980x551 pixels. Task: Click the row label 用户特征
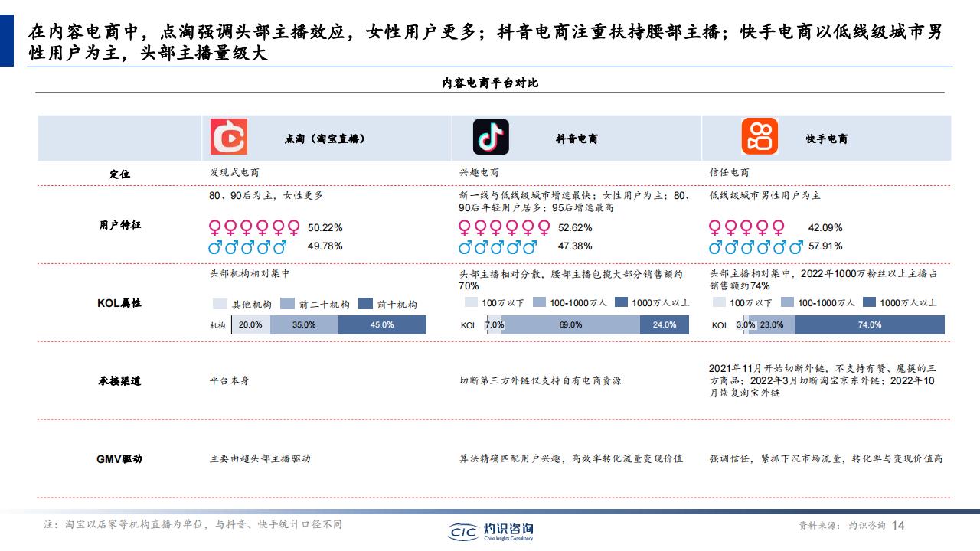119,225
